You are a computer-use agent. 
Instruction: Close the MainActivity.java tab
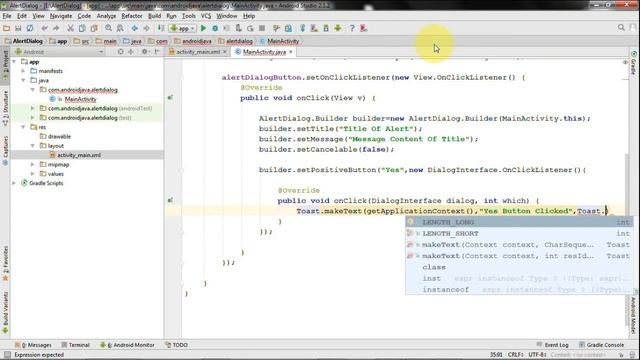click(x=291, y=52)
